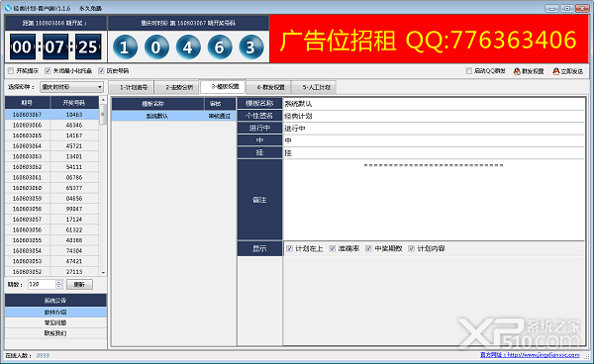
Task: Click the lottery ball showing number 1
Action: (x=125, y=46)
